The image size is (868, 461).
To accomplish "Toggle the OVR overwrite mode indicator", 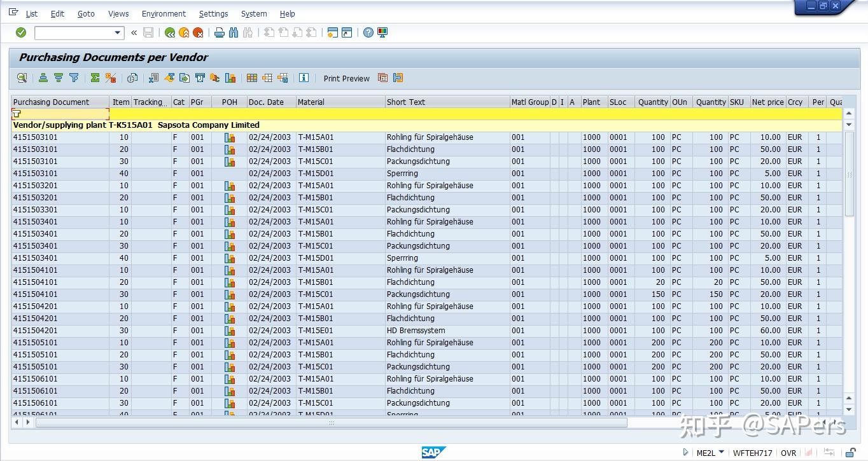I will 788,453.
